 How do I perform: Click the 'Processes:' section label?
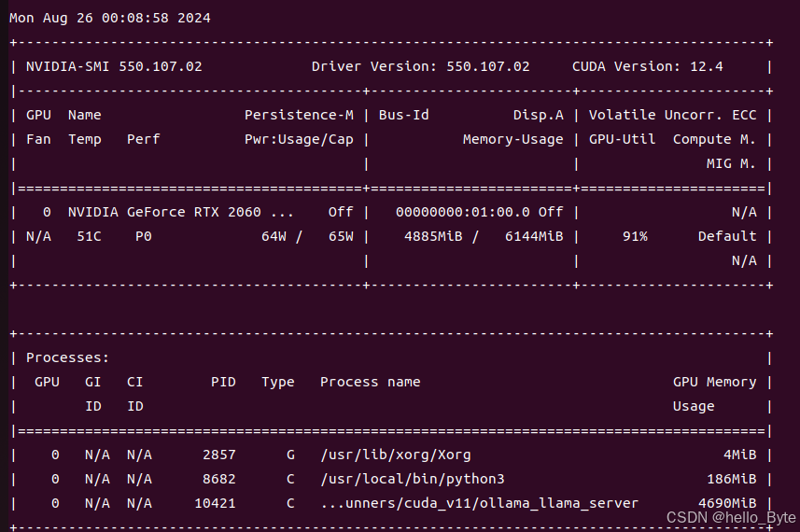pyautogui.click(x=68, y=357)
